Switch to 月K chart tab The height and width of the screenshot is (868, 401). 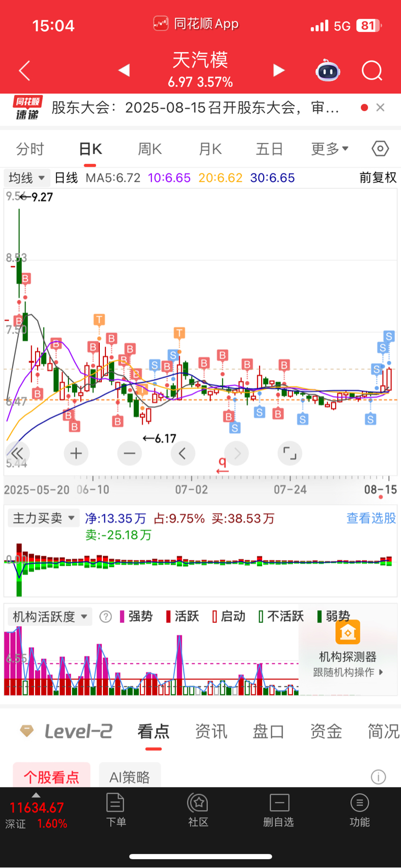210,149
